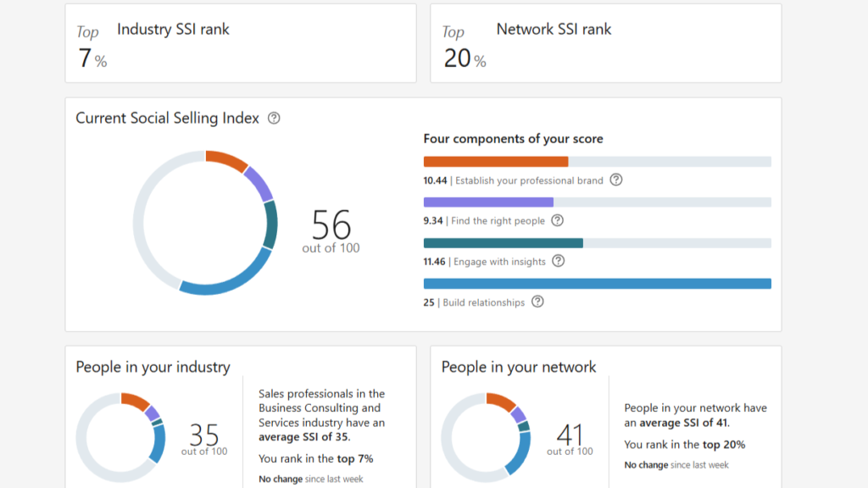Open help for Establish your professional brand
This screenshot has width=868, height=488.
point(616,180)
